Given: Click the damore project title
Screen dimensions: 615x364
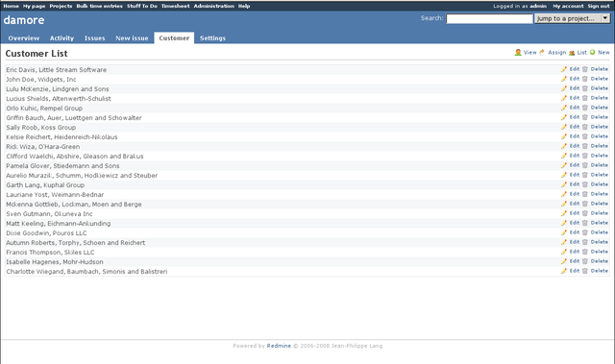Looking at the screenshot, I should (x=24, y=20).
